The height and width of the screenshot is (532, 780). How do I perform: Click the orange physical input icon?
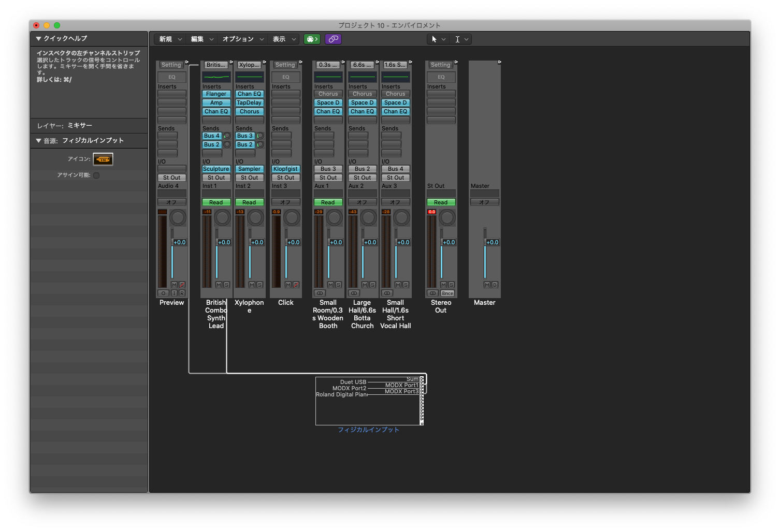point(103,159)
